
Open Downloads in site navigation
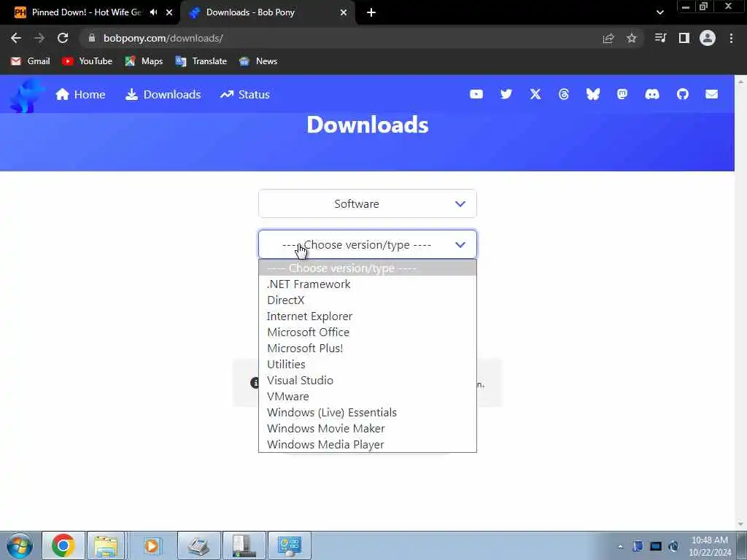click(x=163, y=94)
